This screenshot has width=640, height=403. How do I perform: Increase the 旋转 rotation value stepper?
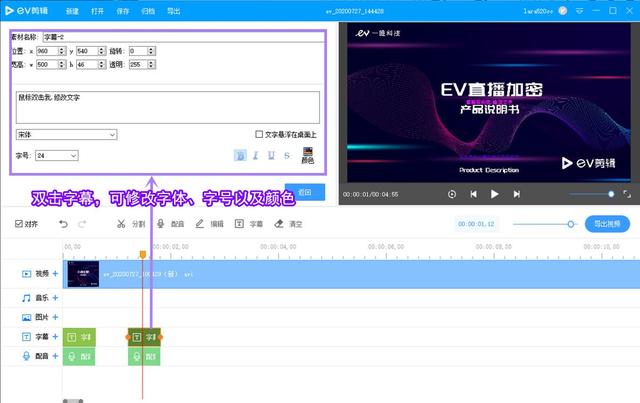coord(151,49)
